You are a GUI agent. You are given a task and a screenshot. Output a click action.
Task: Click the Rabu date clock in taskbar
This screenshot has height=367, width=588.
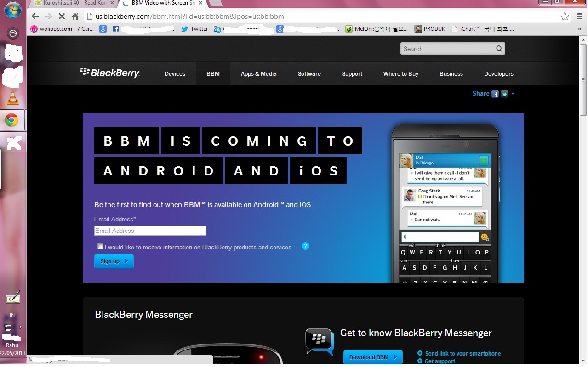(x=12, y=349)
